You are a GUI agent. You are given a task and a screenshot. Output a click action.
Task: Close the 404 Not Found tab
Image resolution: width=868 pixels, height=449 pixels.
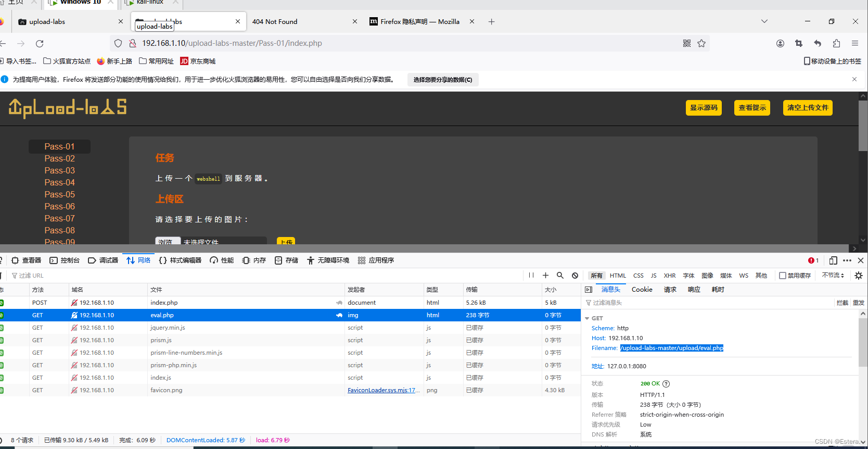point(355,21)
